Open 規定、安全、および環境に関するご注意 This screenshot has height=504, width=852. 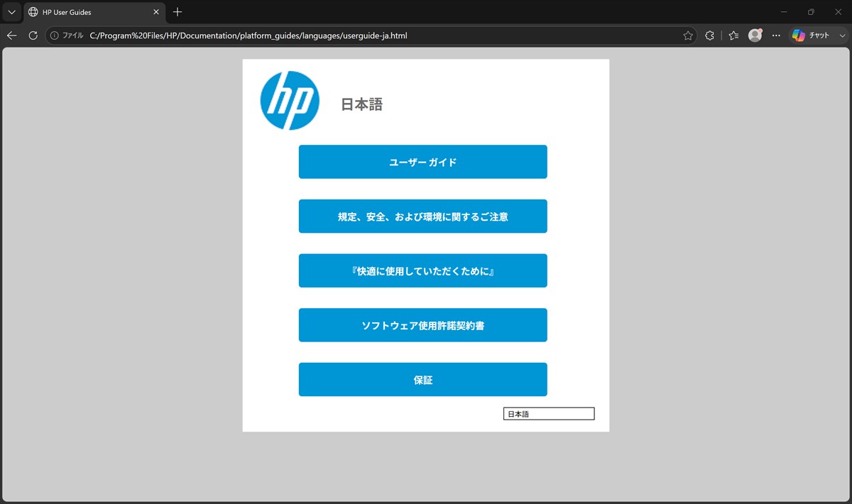coord(422,217)
